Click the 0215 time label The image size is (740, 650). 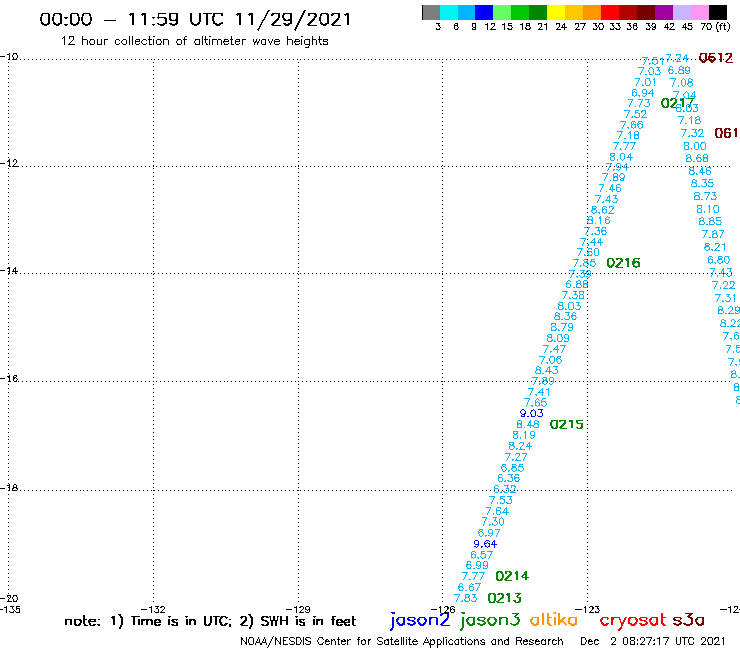coord(567,424)
